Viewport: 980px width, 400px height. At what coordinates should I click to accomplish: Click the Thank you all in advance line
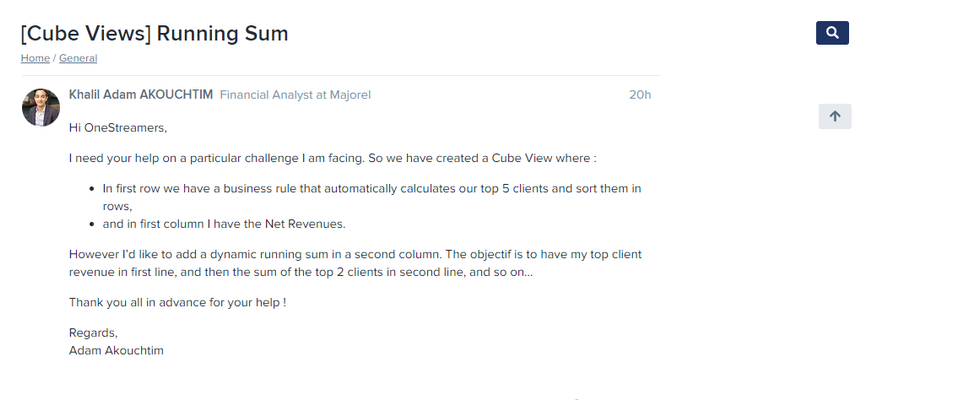tap(178, 302)
